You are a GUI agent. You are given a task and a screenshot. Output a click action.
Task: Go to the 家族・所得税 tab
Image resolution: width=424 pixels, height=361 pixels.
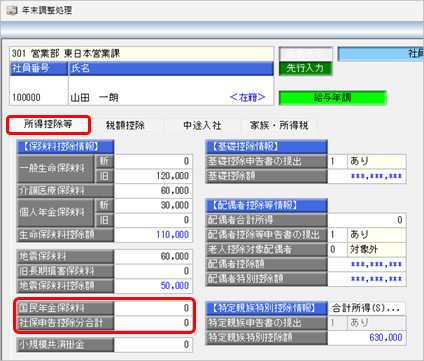(279, 125)
